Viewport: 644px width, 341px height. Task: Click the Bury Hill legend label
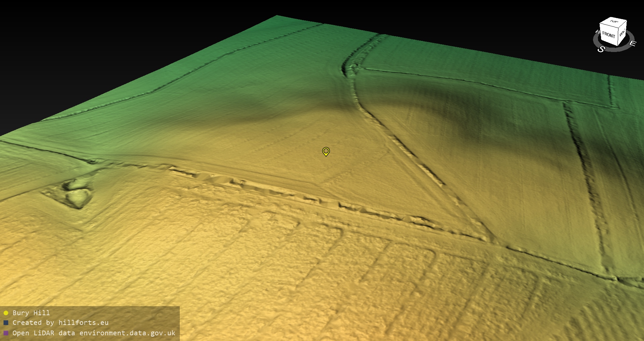pyautogui.click(x=31, y=313)
